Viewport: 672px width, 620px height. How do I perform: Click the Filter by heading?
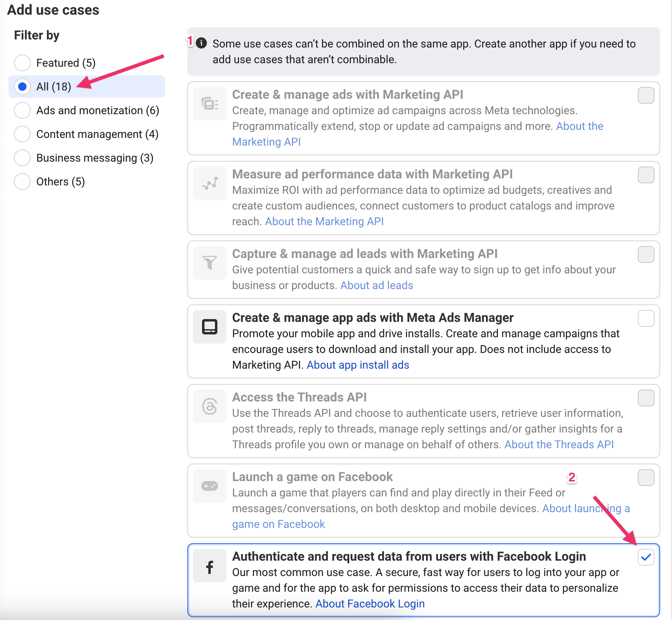pos(37,35)
